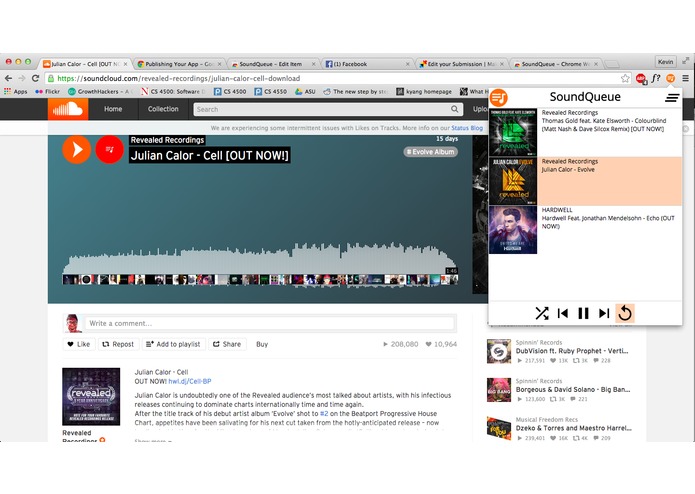This screenshot has height=494, width=695.
Task: Click the Revealed Recordings artist label
Action: point(167,140)
